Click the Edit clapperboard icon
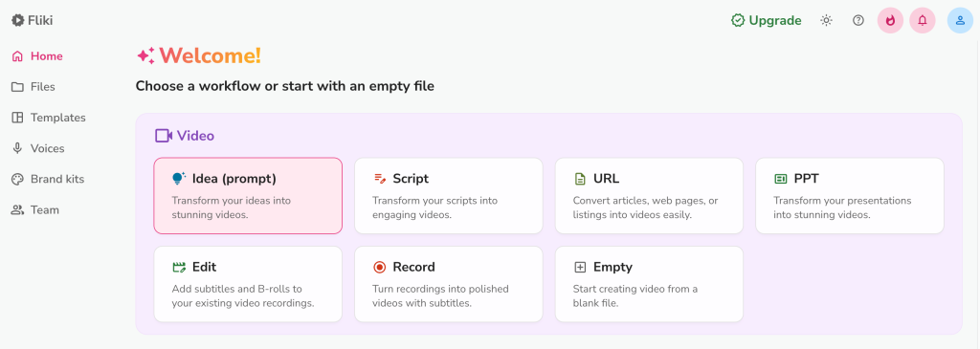Image resolution: width=980 pixels, height=349 pixels. click(x=179, y=267)
